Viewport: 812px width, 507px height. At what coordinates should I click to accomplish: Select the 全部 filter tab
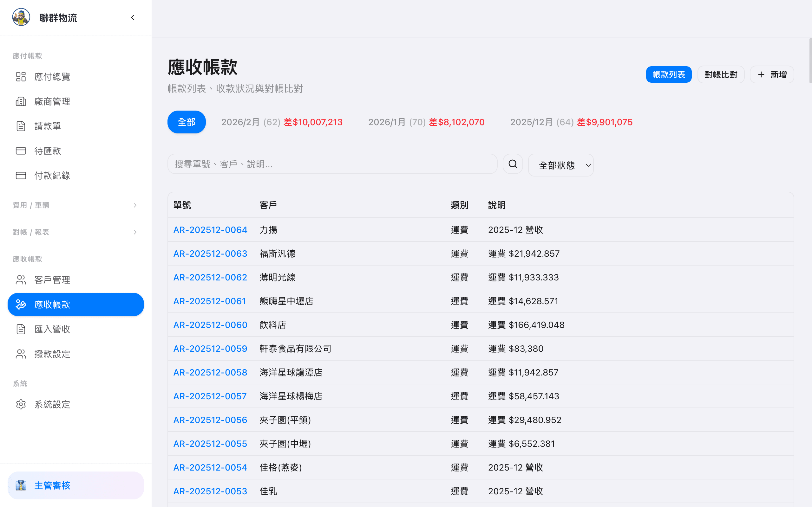tap(186, 122)
